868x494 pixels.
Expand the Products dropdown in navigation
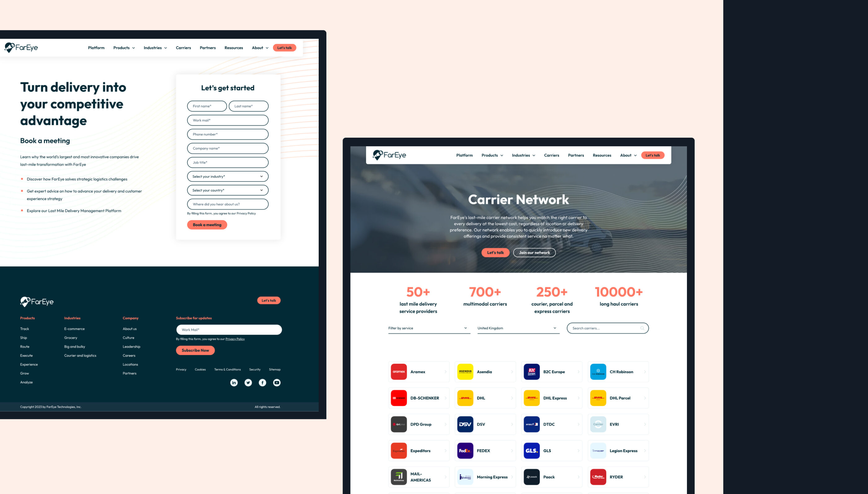click(123, 48)
